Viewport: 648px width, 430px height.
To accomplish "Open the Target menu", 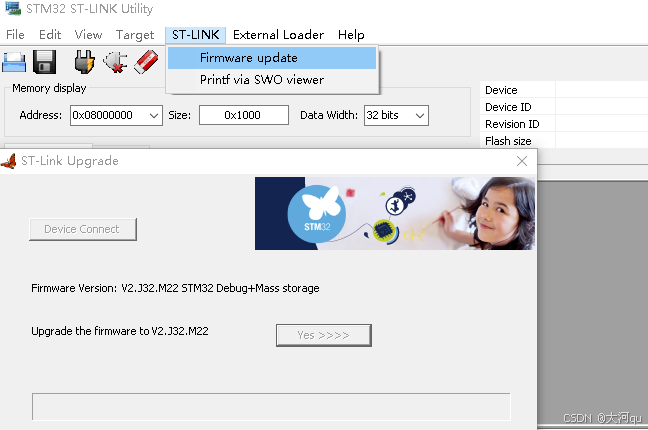I will [135, 35].
